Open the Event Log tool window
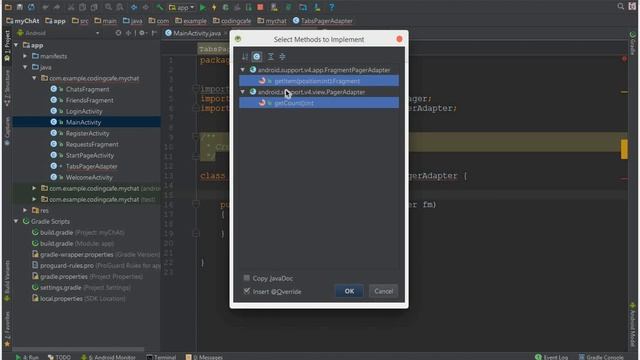The image size is (640, 360). point(551,357)
